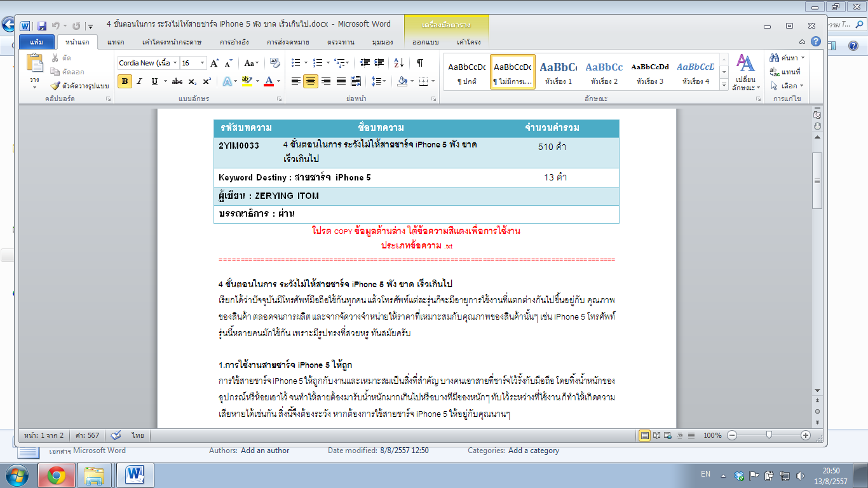Click Replace (แทนที่) button

[785, 72]
